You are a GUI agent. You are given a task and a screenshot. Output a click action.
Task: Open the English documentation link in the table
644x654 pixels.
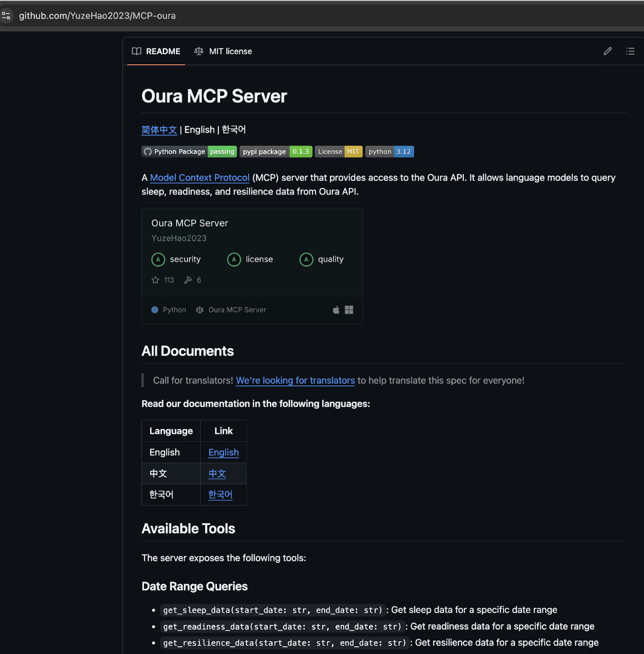pos(223,452)
